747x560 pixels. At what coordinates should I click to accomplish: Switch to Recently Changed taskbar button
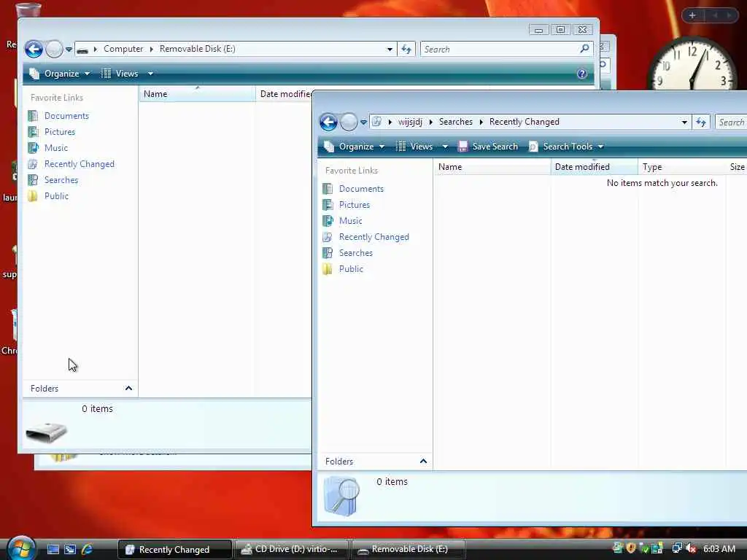pyautogui.click(x=175, y=550)
